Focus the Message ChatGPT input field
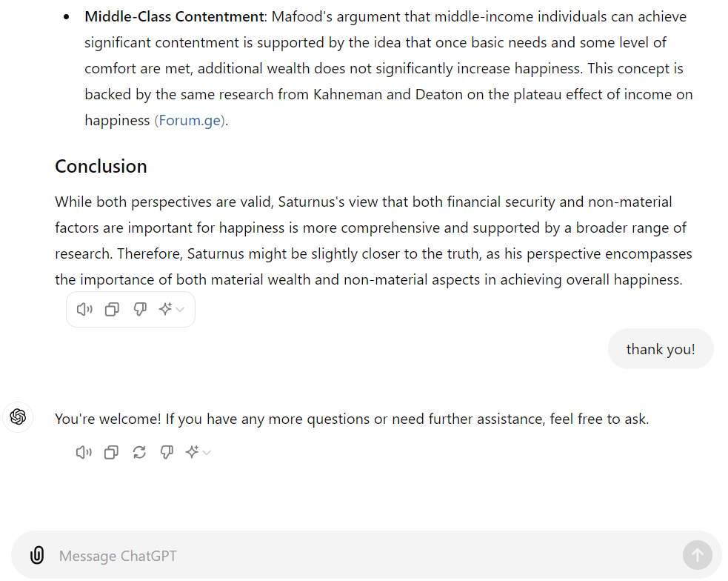728x581 pixels. click(367, 556)
